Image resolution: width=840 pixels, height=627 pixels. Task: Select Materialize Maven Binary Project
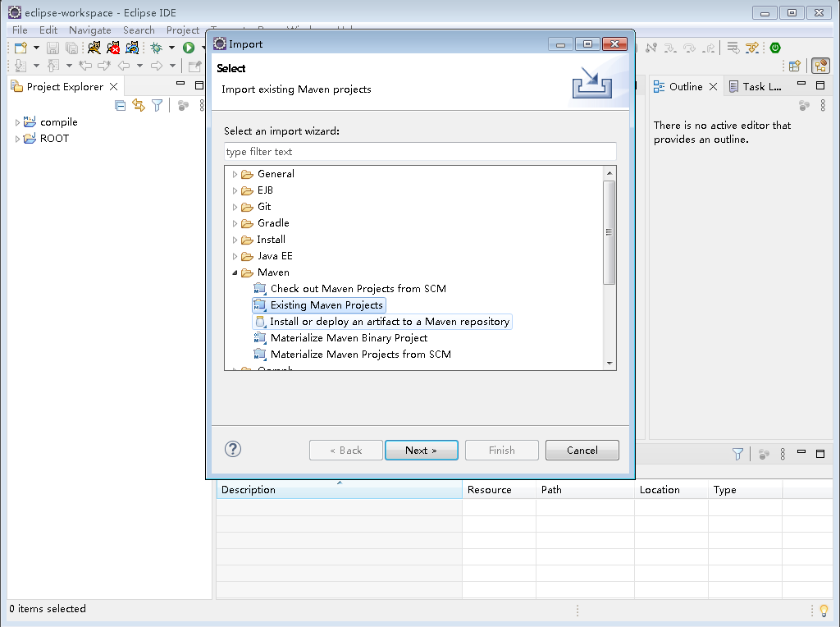click(x=340, y=338)
